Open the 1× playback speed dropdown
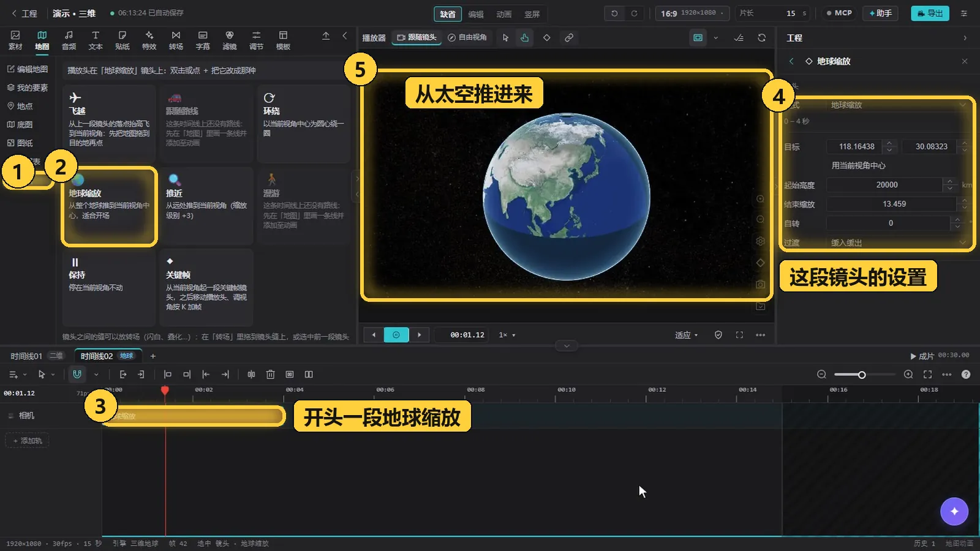 (507, 335)
